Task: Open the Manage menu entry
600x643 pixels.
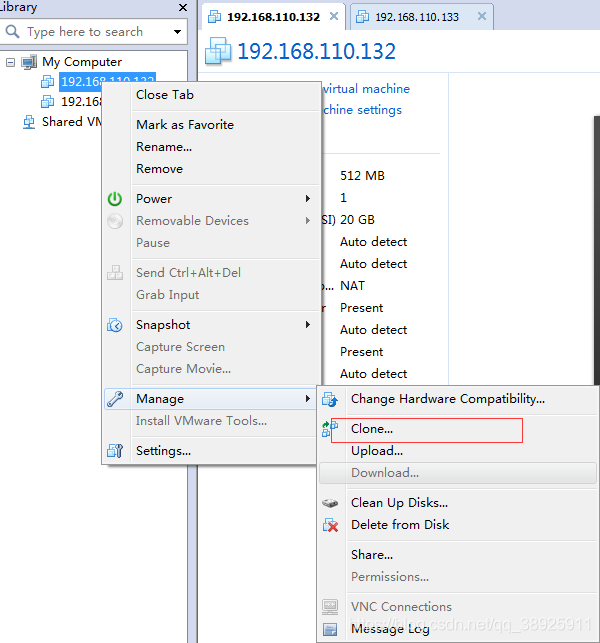Action: coord(210,399)
